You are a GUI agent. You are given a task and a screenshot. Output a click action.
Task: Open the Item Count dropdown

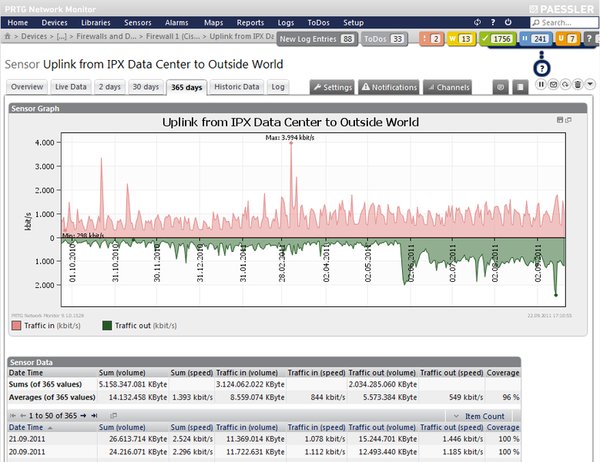481,415
